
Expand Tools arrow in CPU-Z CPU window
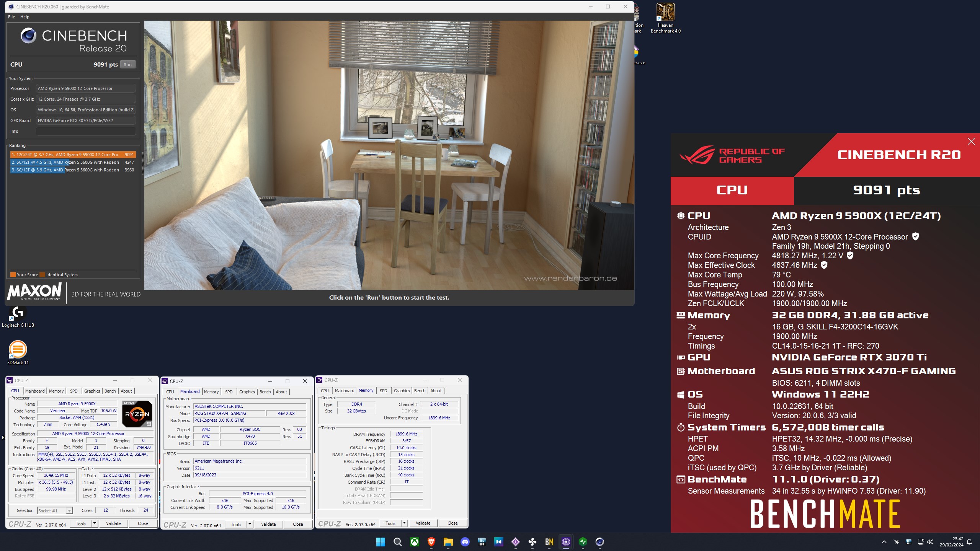pos(95,523)
